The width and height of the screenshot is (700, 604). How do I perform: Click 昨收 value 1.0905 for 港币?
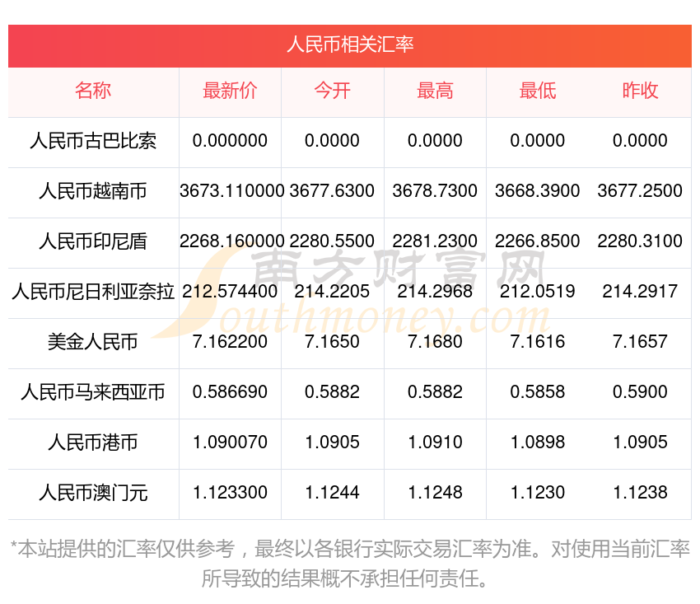[x=640, y=442]
